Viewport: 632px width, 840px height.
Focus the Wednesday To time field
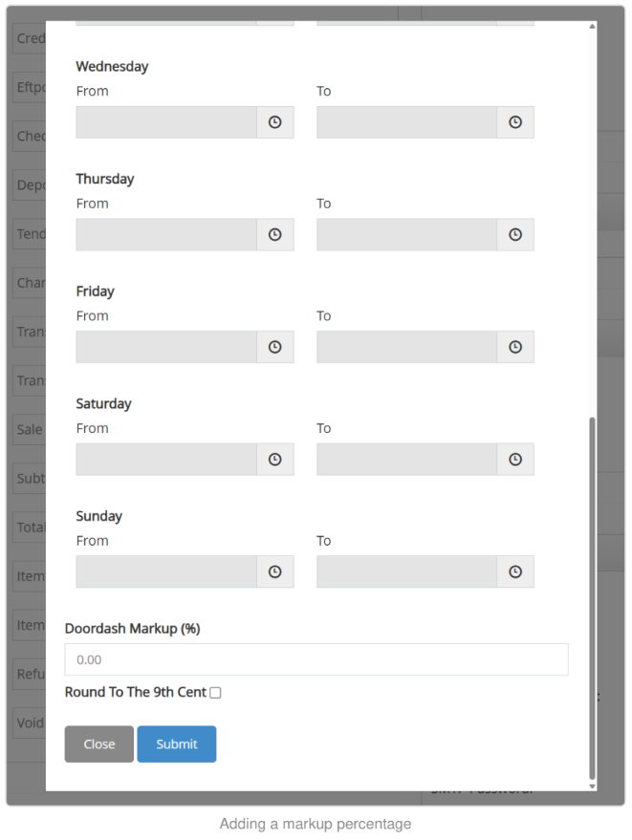(407, 122)
